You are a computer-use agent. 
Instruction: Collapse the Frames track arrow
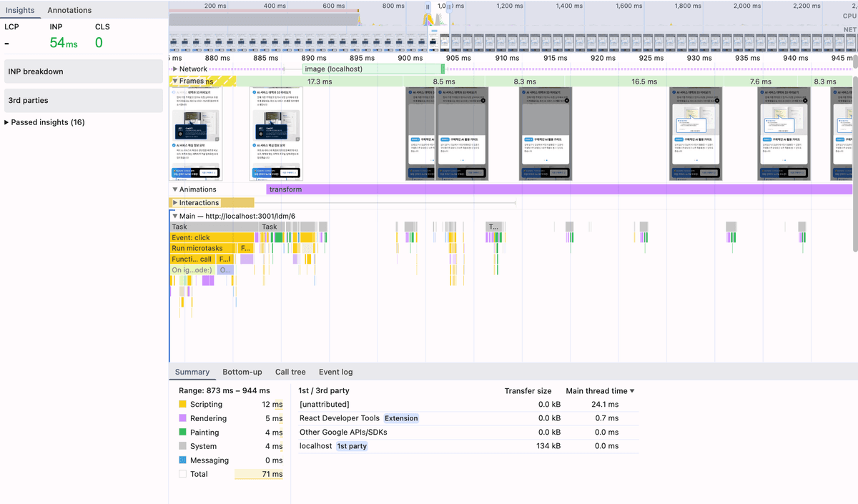pyautogui.click(x=175, y=81)
